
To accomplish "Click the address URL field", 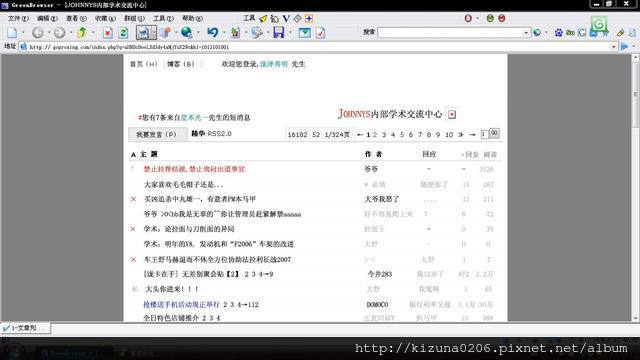I will (x=318, y=47).
